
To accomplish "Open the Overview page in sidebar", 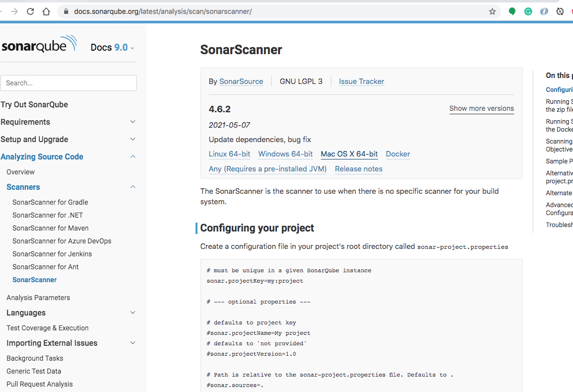I will tap(20, 172).
